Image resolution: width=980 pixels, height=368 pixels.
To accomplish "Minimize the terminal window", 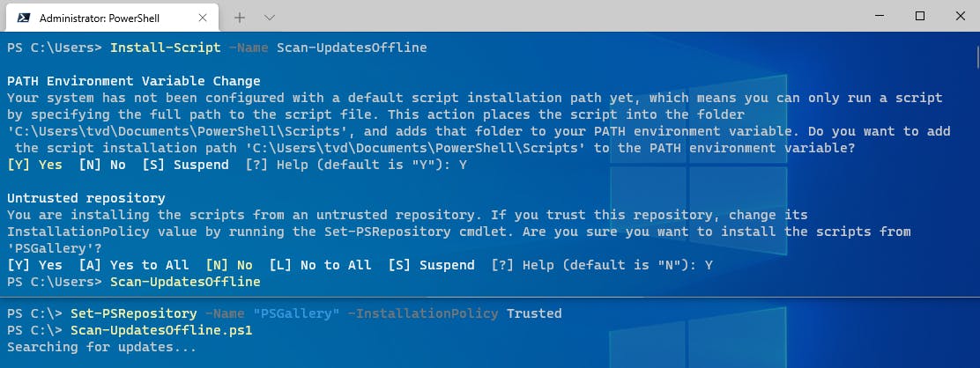I will [877, 16].
